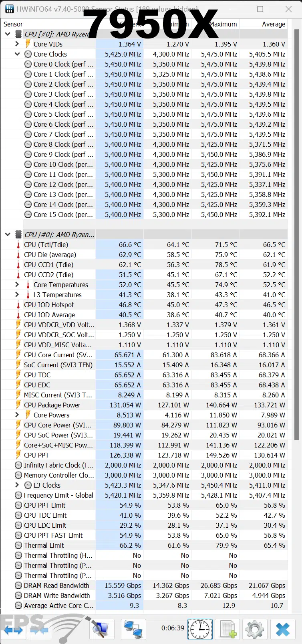Click the clock reset timer button
This screenshot has width=302, height=644.
coord(199,629)
